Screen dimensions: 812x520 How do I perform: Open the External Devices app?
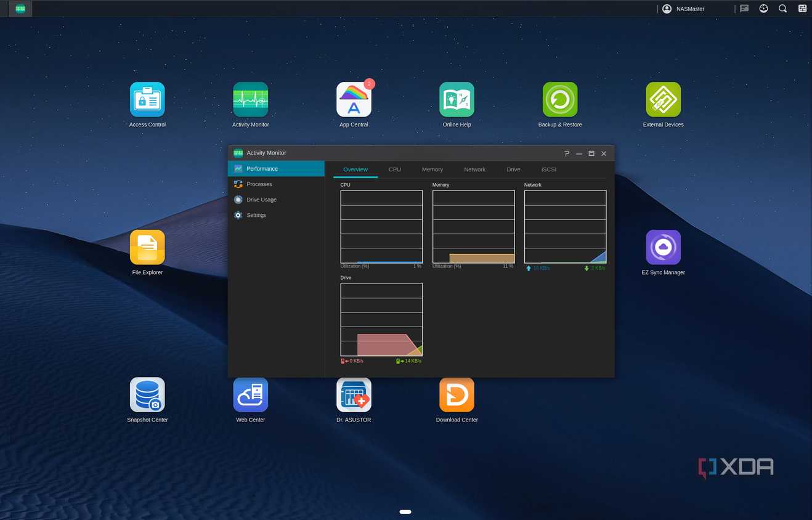(663, 100)
